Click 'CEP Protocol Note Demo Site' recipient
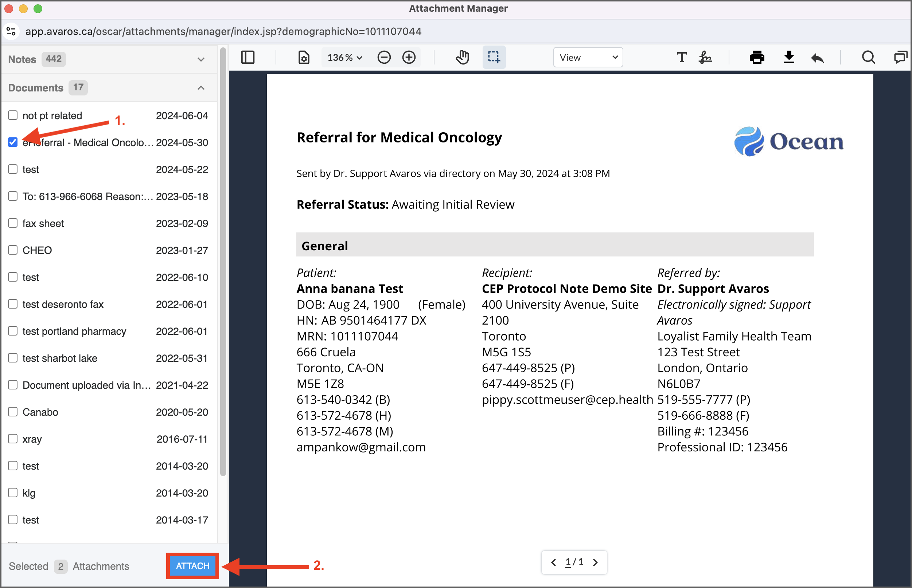Screen dimensions: 912x588 (x=567, y=289)
